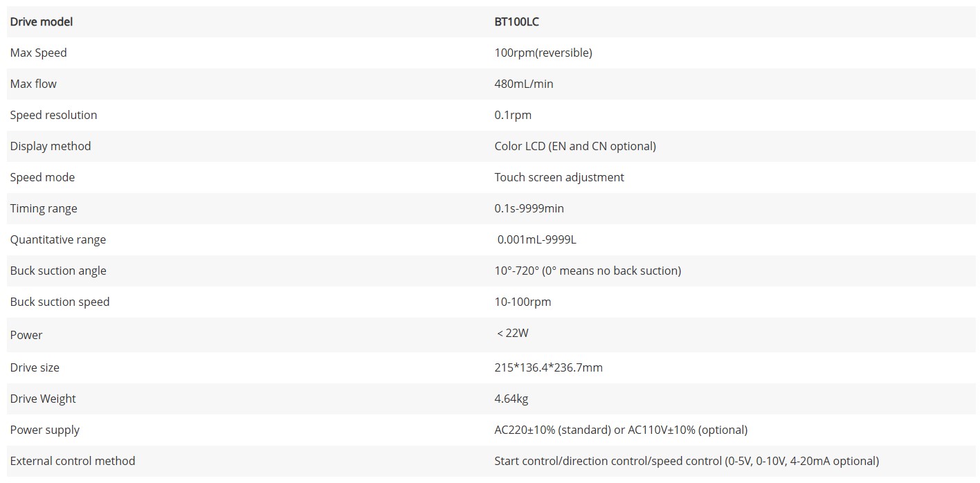Click the "Display method" label
Screen dimensions: 980x483
click(51, 147)
